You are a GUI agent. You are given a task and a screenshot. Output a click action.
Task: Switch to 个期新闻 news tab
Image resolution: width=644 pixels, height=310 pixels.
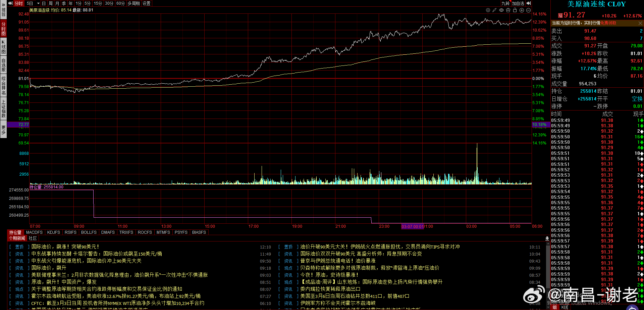point(17,238)
